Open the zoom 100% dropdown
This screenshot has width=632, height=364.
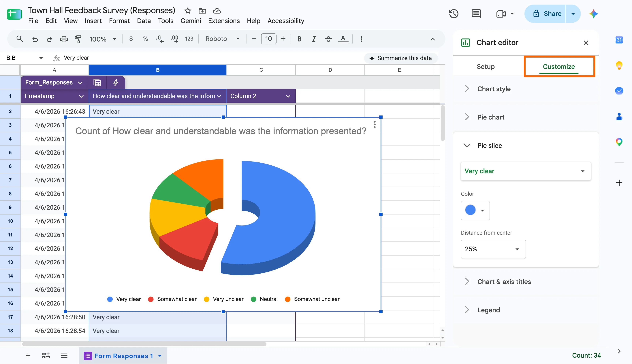(x=103, y=39)
